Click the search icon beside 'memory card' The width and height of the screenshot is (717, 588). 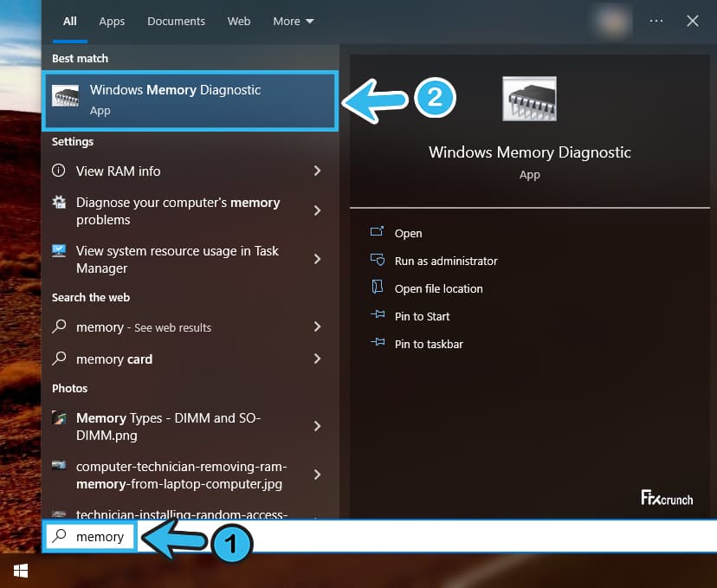[x=60, y=358]
